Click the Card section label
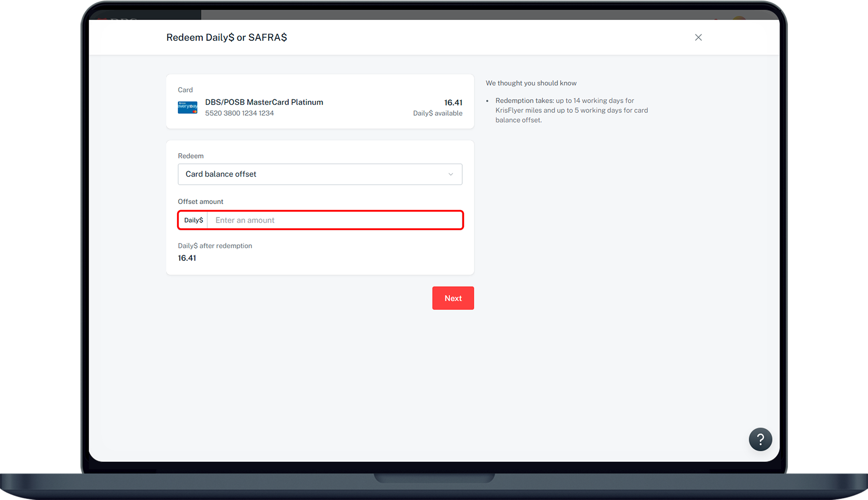The width and height of the screenshot is (868, 500). (x=185, y=90)
